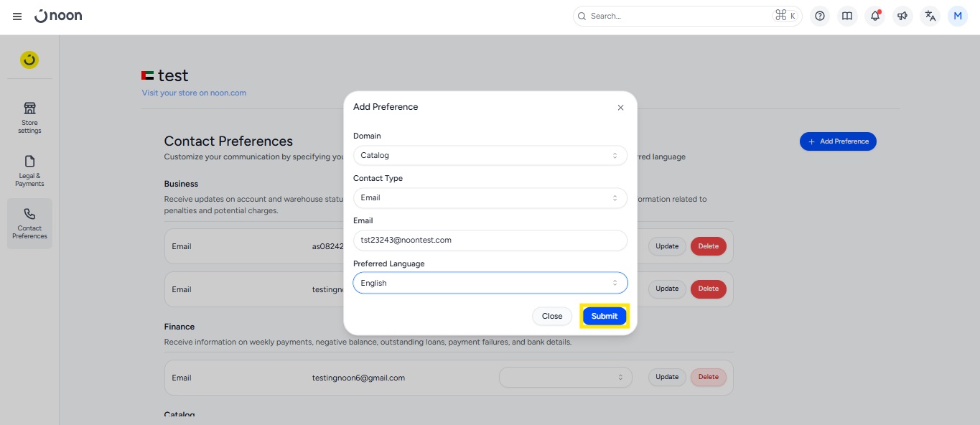The height and width of the screenshot is (425, 980).
Task: Expand the Domain dropdown showing Catalog
Action: pos(490,155)
